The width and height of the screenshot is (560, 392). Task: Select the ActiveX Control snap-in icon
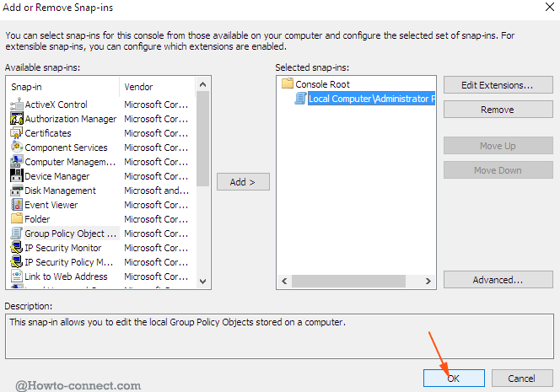coord(16,105)
